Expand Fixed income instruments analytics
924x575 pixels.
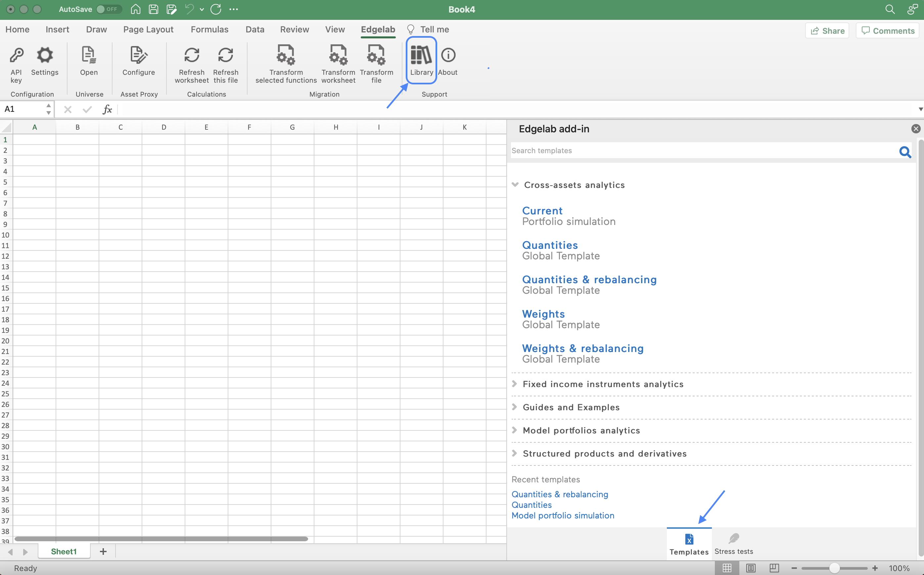[514, 384]
